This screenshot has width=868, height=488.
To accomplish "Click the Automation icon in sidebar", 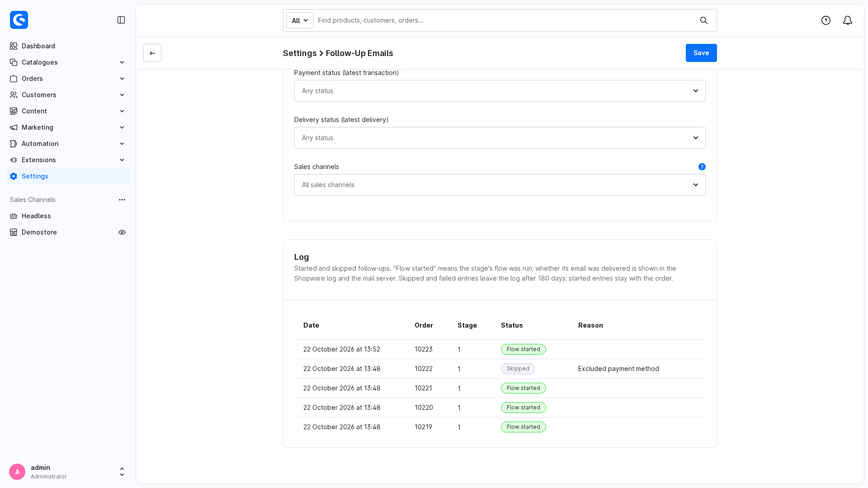I will [14, 144].
